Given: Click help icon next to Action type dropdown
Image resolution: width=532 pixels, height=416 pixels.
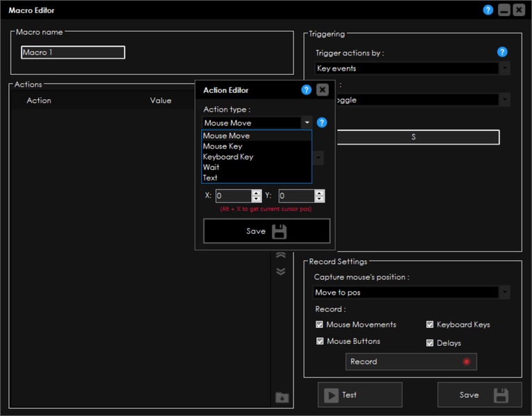Looking at the screenshot, I should pos(322,123).
